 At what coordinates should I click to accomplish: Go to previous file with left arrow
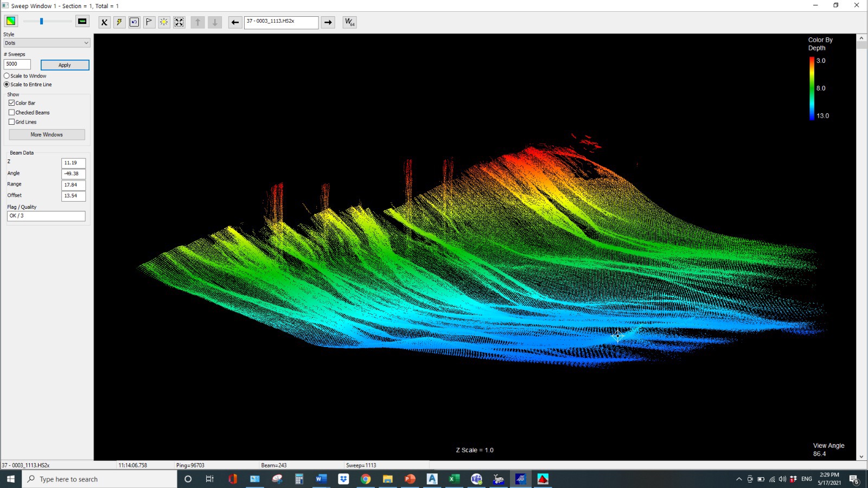pos(235,22)
